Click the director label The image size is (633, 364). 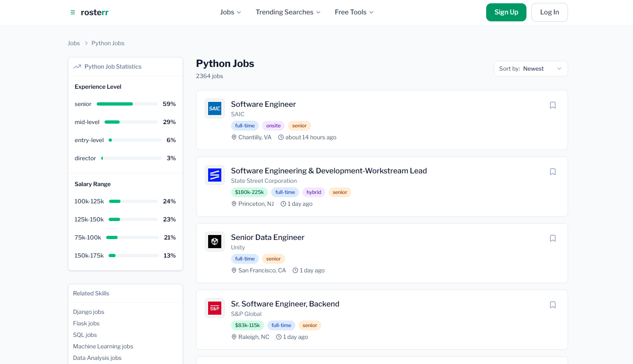(85, 158)
